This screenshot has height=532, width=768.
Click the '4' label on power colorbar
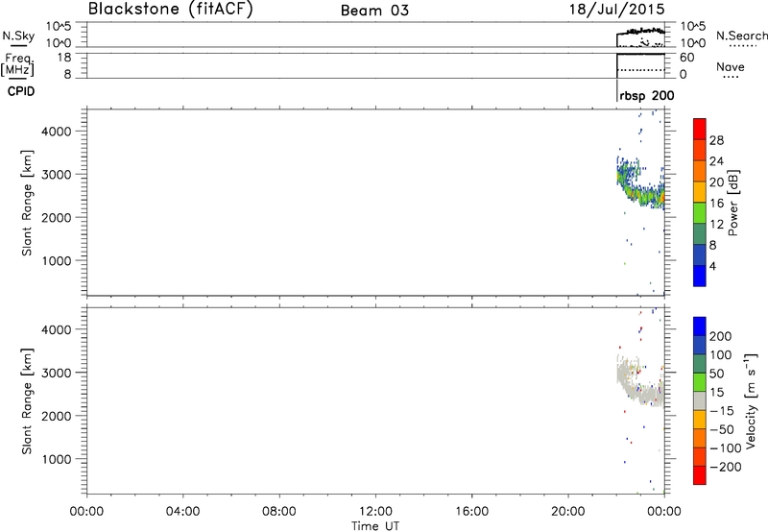712,266
